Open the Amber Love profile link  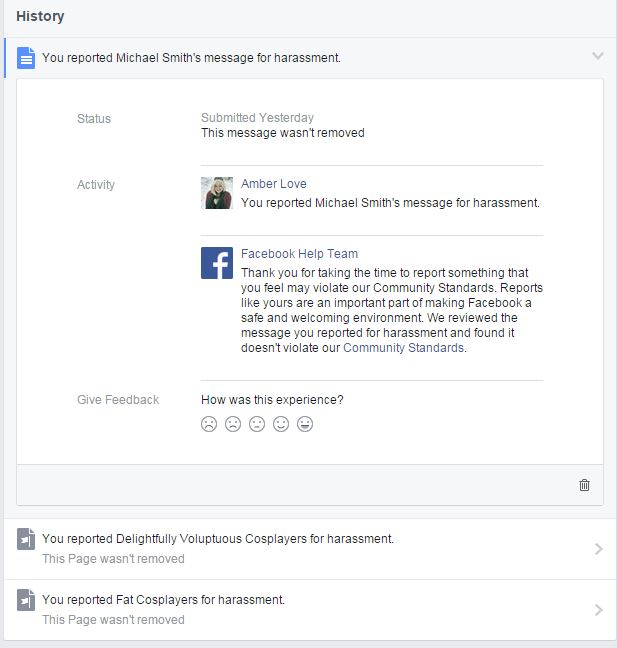click(274, 183)
